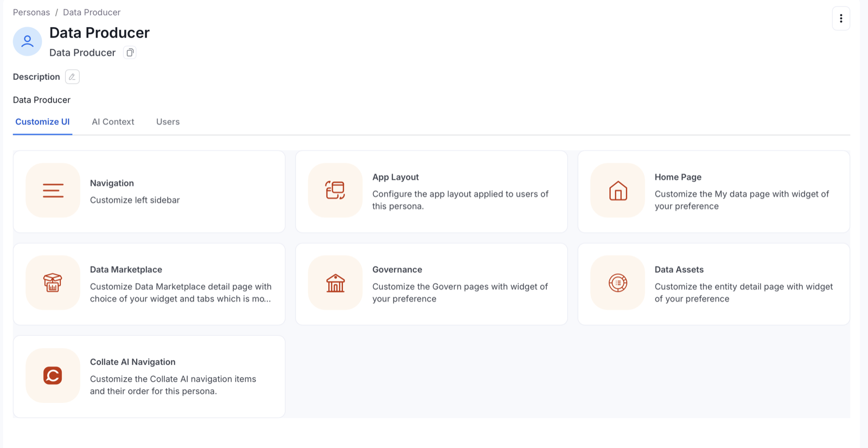Screen dimensions: 868x448
Task: Open the three-dot more options menu
Action: click(841, 18)
